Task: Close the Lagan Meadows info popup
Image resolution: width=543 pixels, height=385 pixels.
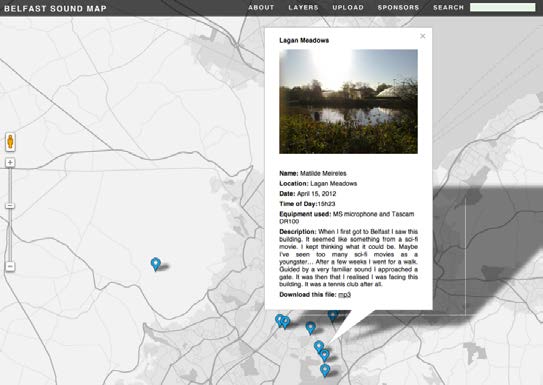Action: coord(422,36)
